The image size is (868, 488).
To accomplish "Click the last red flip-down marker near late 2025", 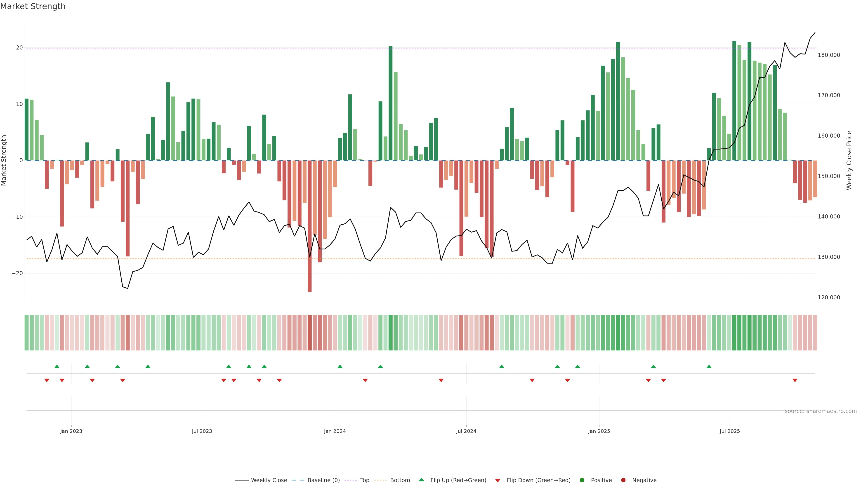I will point(795,380).
